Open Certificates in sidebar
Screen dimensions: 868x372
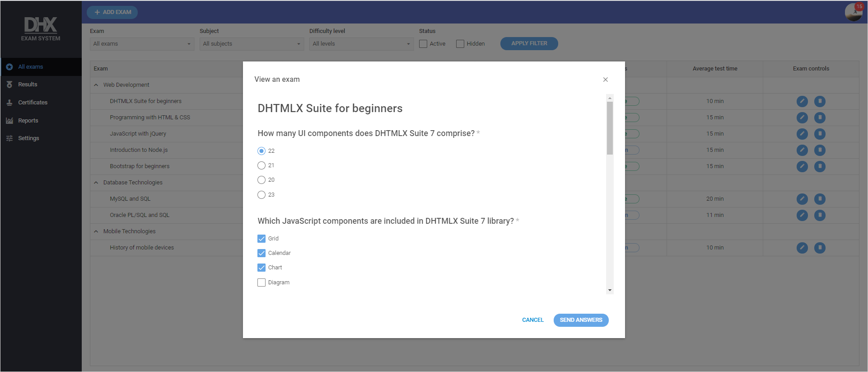pyautogui.click(x=41, y=103)
